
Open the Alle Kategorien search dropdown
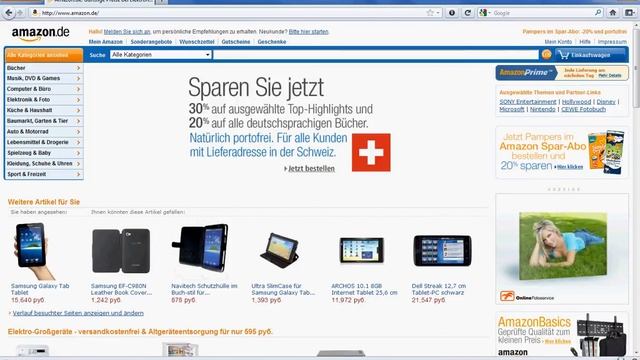(x=160, y=55)
